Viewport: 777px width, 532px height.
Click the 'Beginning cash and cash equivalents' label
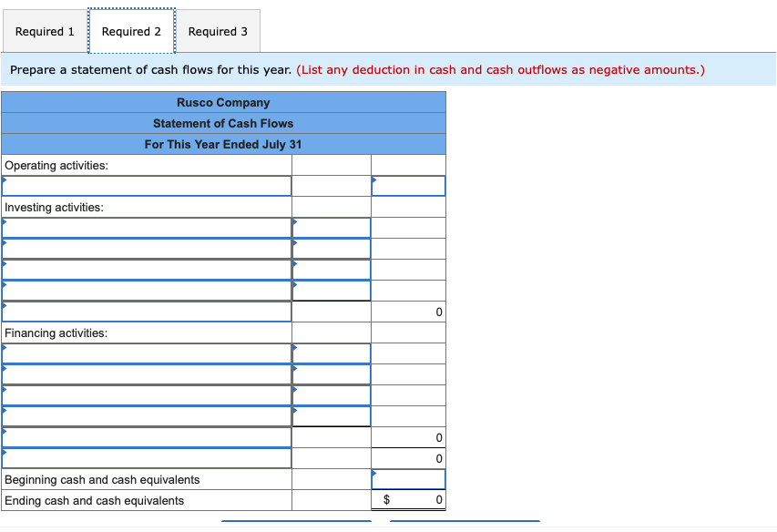pyautogui.click(x=102, y=479)
